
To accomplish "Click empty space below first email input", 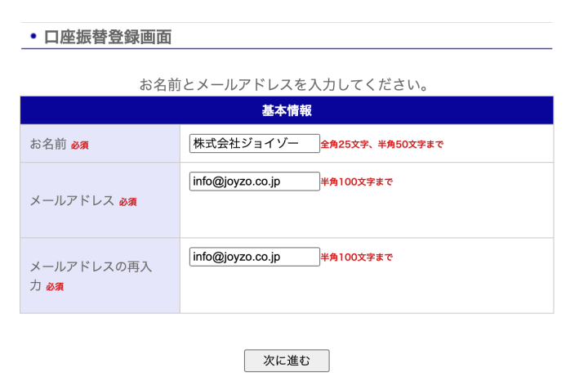I will (366, 215).
